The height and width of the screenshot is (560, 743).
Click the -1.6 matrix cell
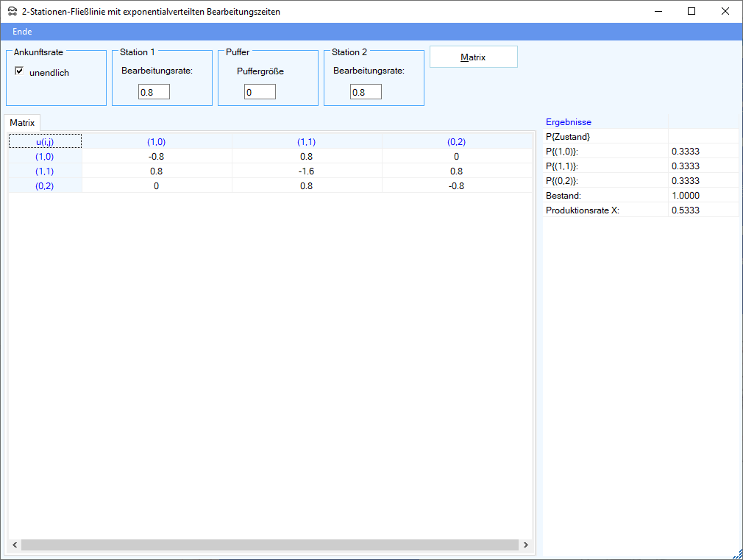tap(306, 171)
